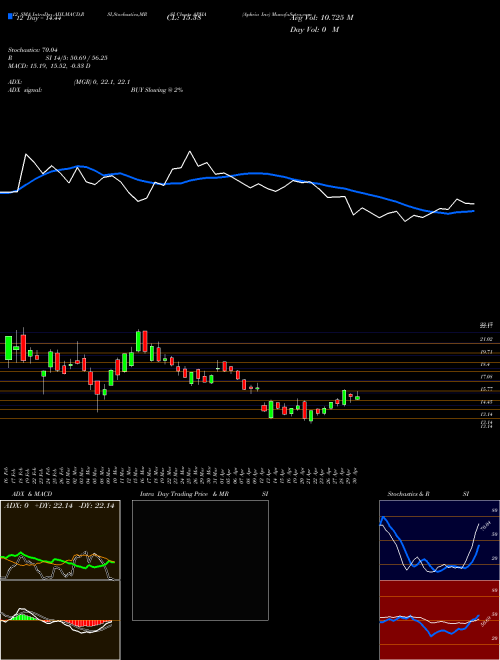
Task: Click the '(MGR) 0, 22.1, 22.1' ADX values
Action: (x=102, y=82)
